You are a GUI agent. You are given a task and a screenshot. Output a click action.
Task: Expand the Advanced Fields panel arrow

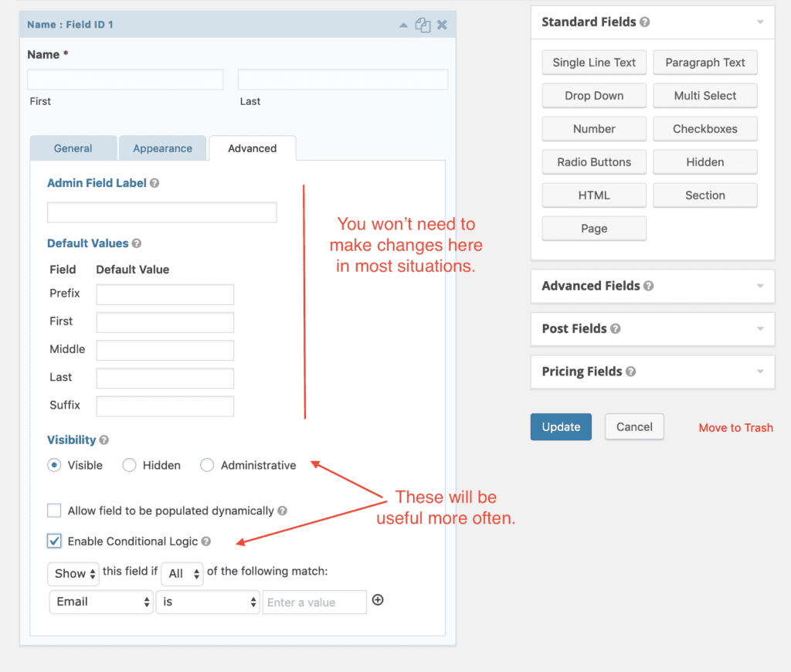pos(760,286)
